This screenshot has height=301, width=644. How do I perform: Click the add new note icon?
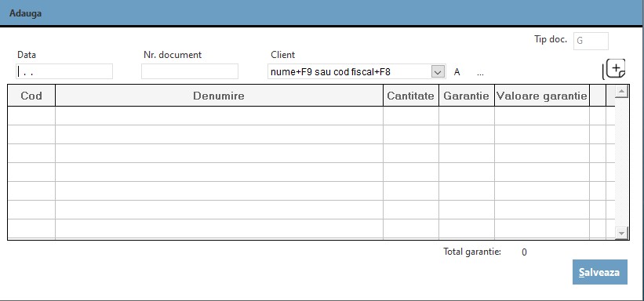point(614,69)
